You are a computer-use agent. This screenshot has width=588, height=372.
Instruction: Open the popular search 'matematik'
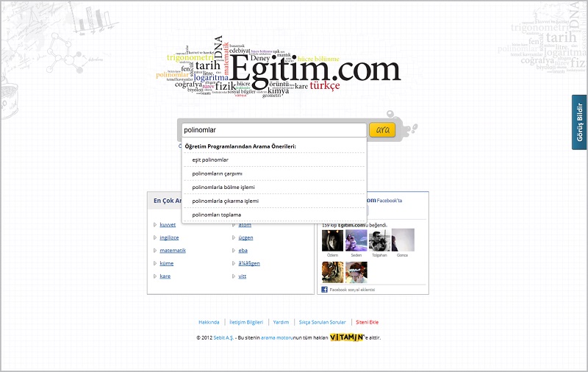coord(173,250)
